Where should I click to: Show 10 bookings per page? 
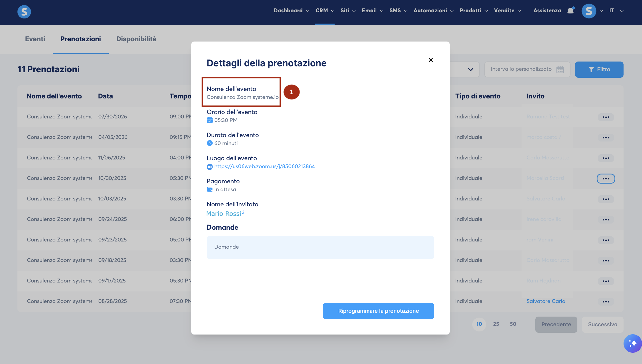[479, 324]
